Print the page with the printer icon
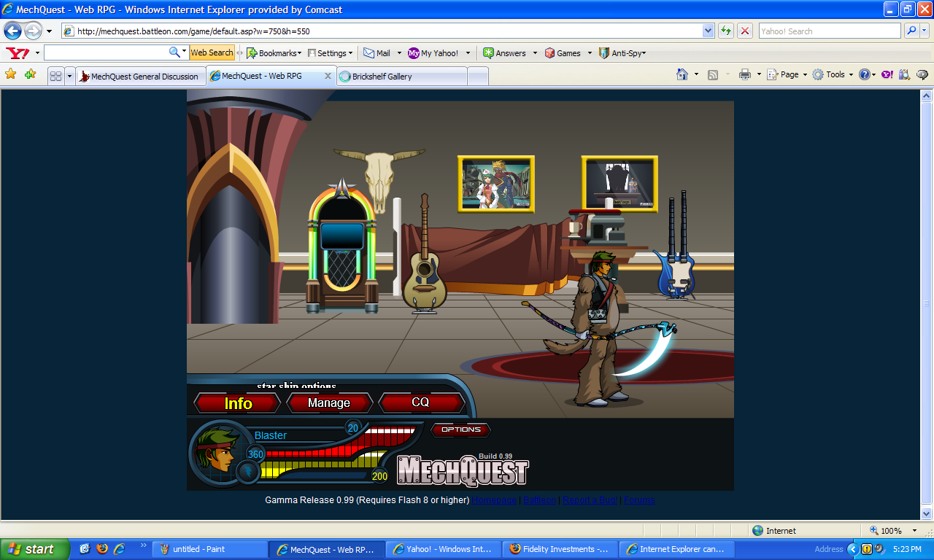This screenshot has width=934, height=560. coord(745,74)
